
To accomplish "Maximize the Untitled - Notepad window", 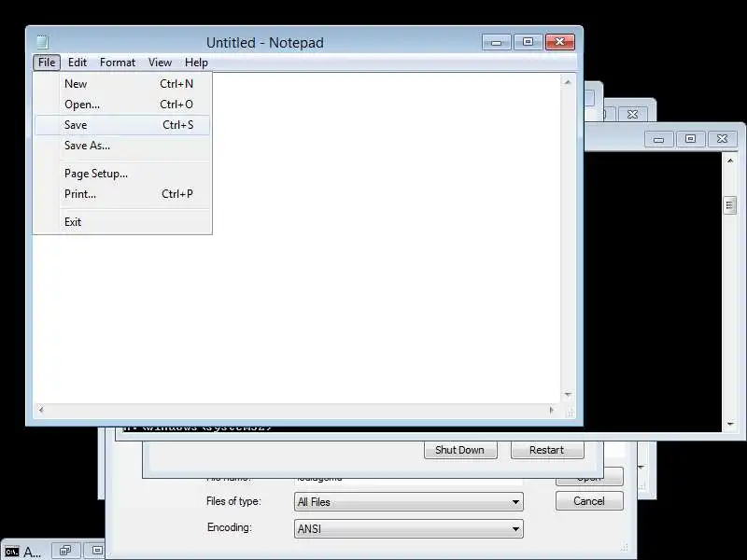I will click(528, 42).
